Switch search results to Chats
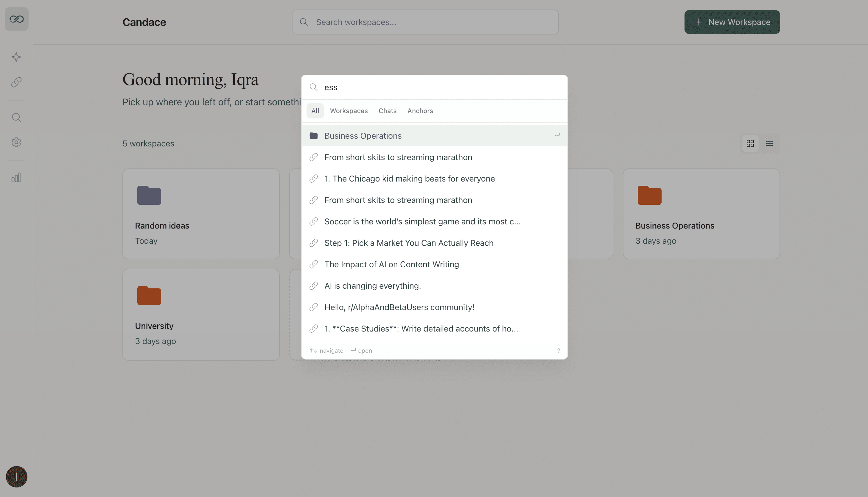 point(387,111)
